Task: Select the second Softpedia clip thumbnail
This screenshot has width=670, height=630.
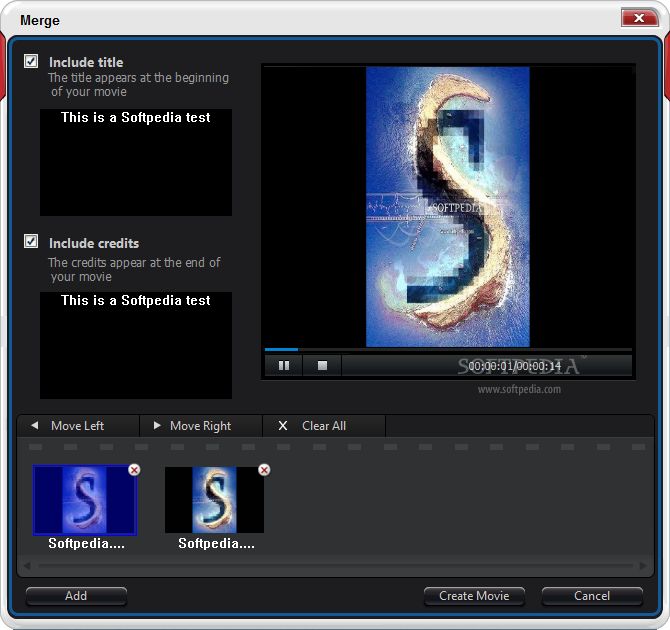Action: click(x=215, y=500)
